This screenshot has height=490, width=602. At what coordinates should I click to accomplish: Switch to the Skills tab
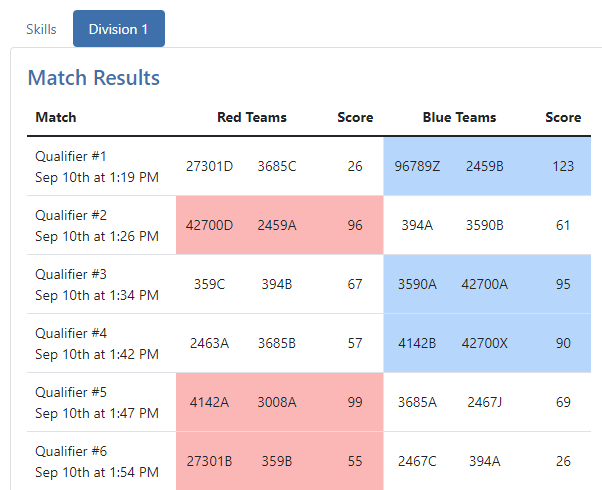[x=41, y=29]
